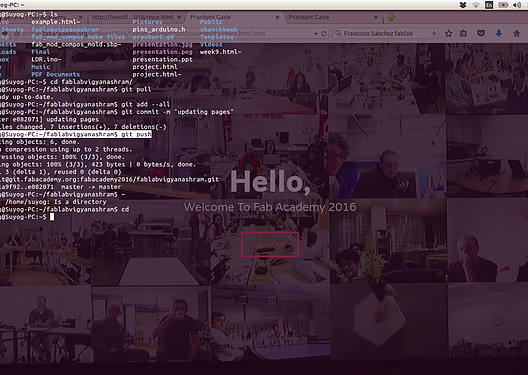The height and width of the screenshot is (375, 528).
Task: Select the active Prashant Gade tab
Action: tap(234, 17)
